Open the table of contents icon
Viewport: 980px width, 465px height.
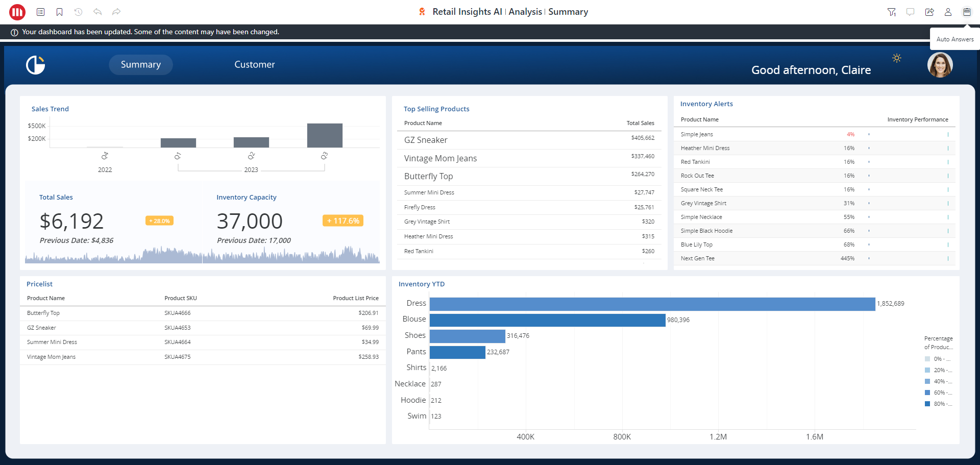41,12
